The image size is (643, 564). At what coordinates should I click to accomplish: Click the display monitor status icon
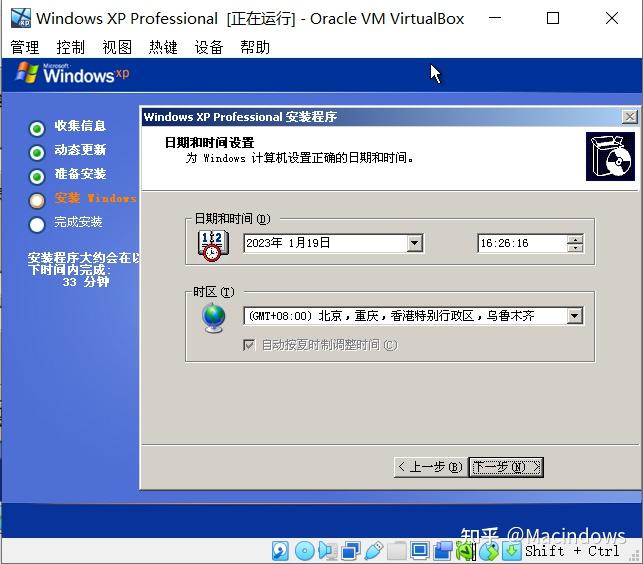(420, 551)
